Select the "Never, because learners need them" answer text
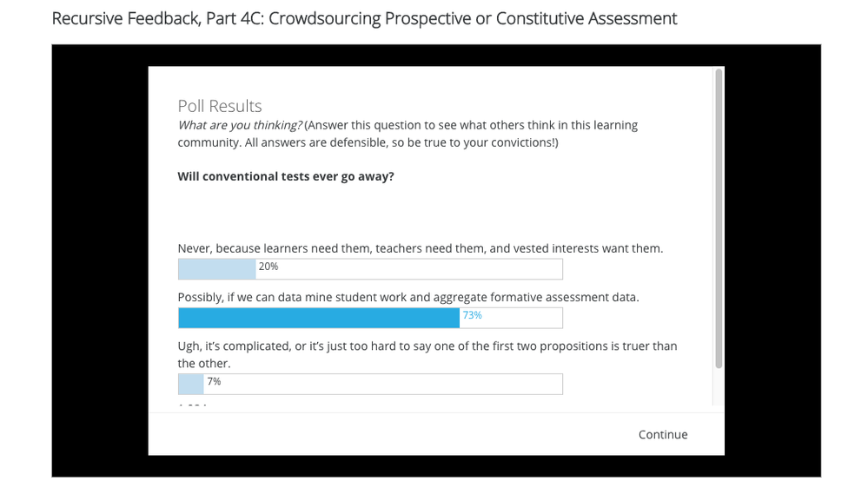Screen dimensions: 868x481 coord(420,248)
